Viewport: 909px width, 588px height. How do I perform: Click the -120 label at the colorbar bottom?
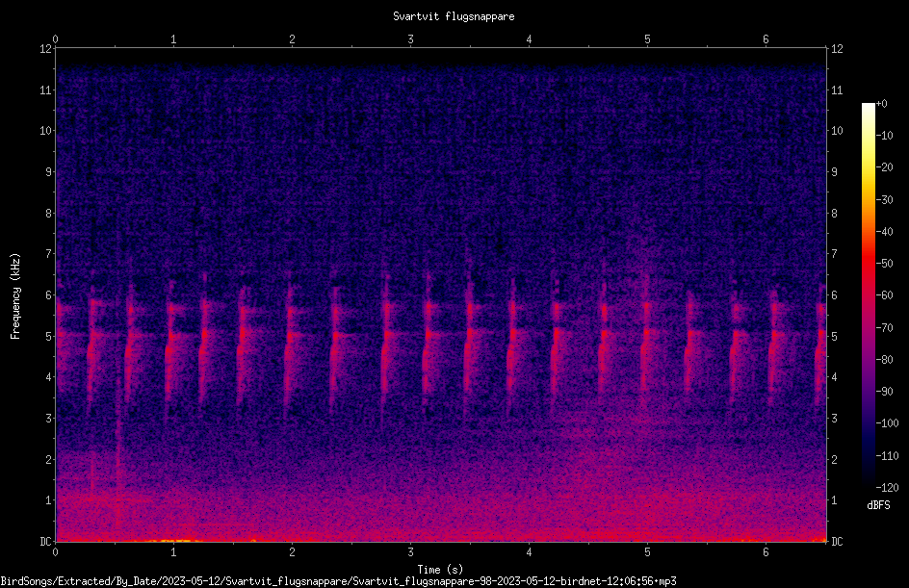887,487
